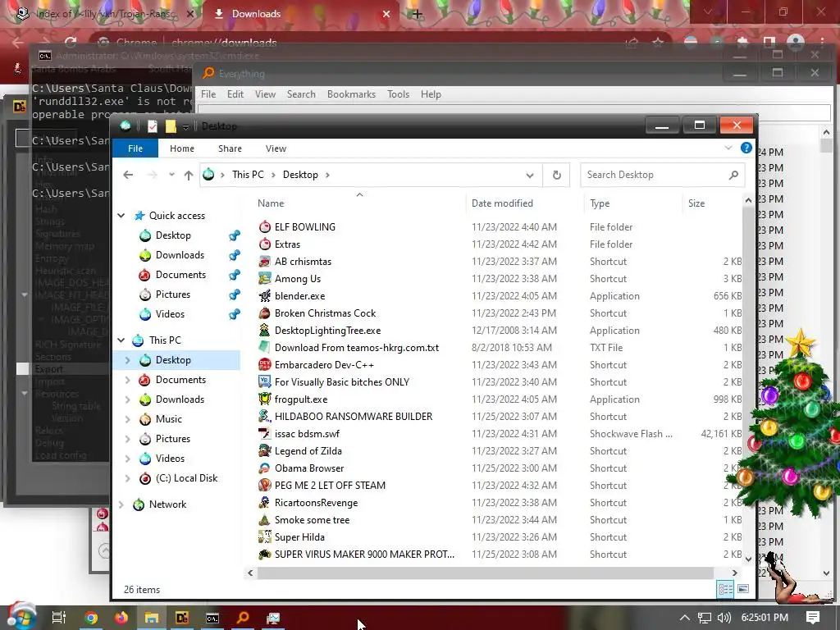Expand the (C:) Local Disk node
This screenshot has height=630, width=840.
click(127, 478)
